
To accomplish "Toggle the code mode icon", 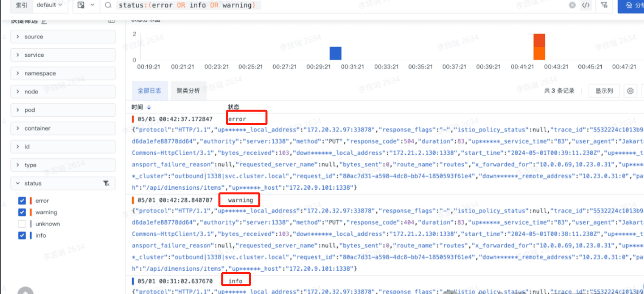I will pyautogui.click(x=586, y=5).
